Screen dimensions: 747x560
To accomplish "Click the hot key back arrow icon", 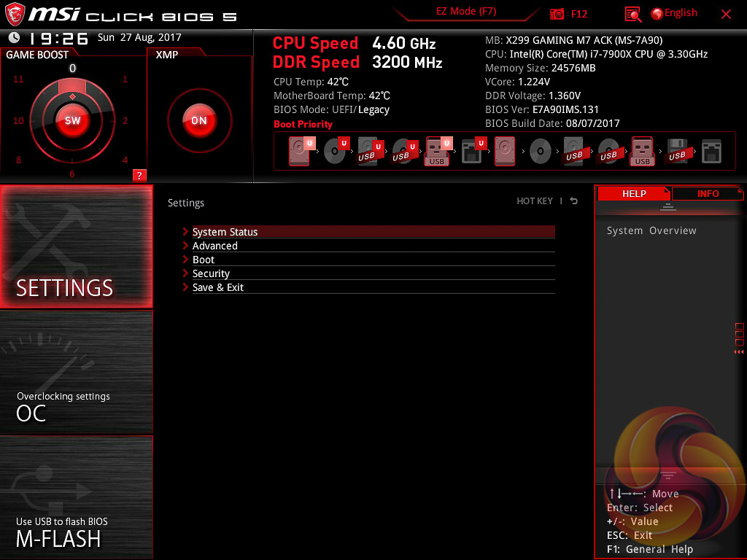I will 574,201.
